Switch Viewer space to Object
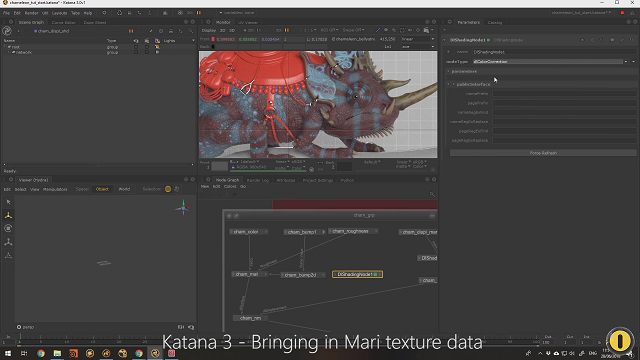This screenshot has height=360, width=640. point(102,189)
